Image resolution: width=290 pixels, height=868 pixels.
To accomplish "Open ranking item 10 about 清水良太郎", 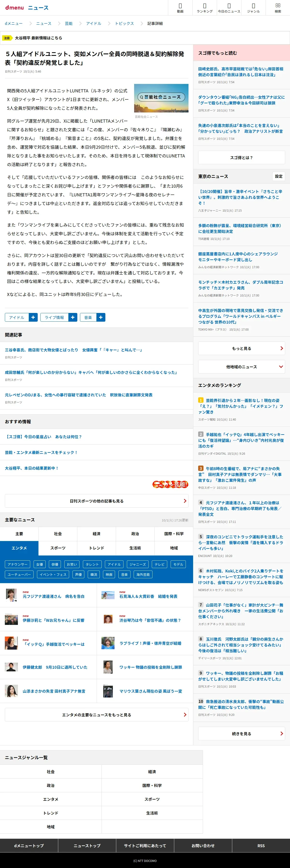I will 240,704.
